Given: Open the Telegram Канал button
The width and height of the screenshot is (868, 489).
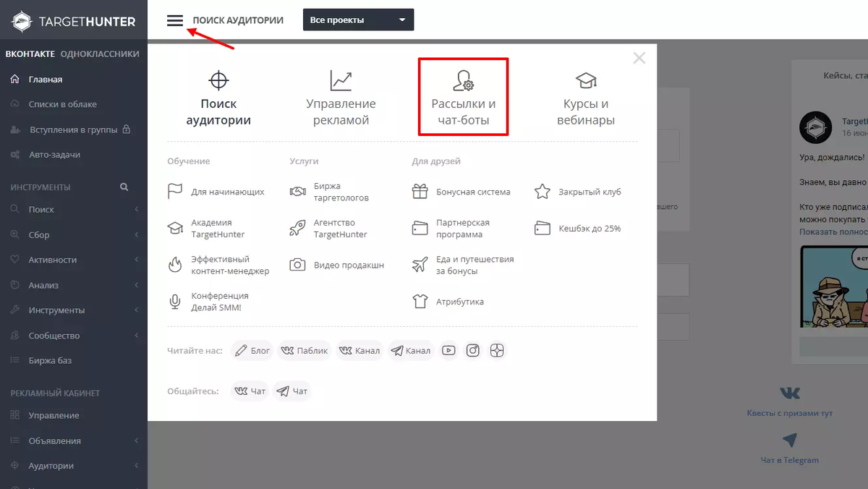Looking at the screenshot, I should tap(411, 350).
